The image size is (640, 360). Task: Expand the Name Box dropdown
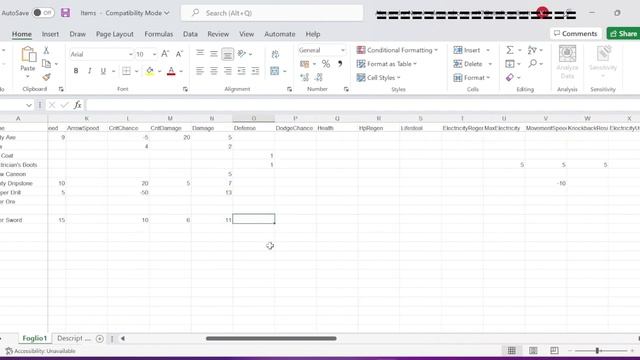29,105
